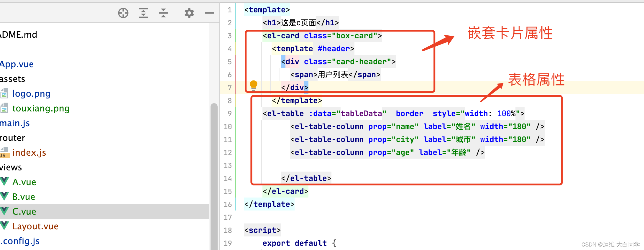The height and width of the screenshot is (250, 644).
Task: Open App.vue from the project tree
Action: pyautogui.click(x=17, y=64)
